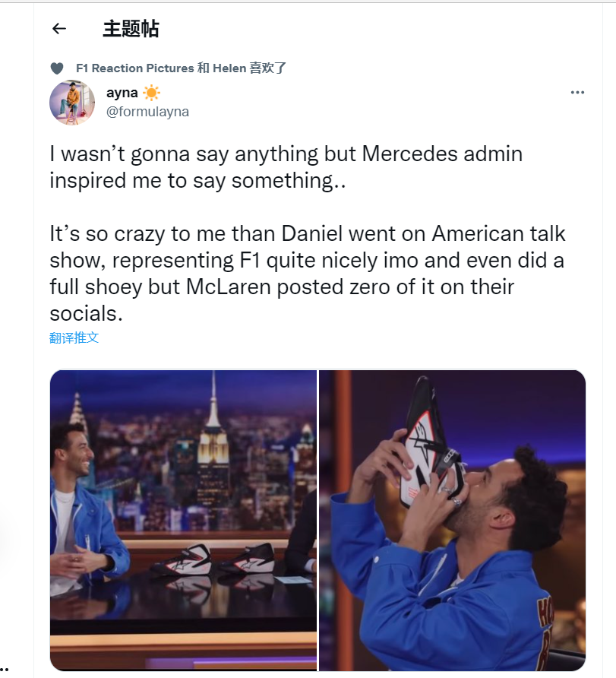
Task: Click the paragraph starting "It's so crazy"
Action: [x=308, y=273]
